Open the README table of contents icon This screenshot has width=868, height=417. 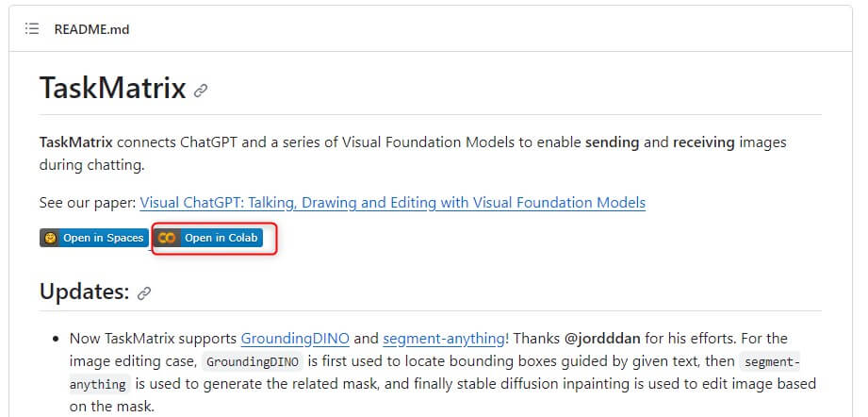pyautogui.click(x=32, y=29)
